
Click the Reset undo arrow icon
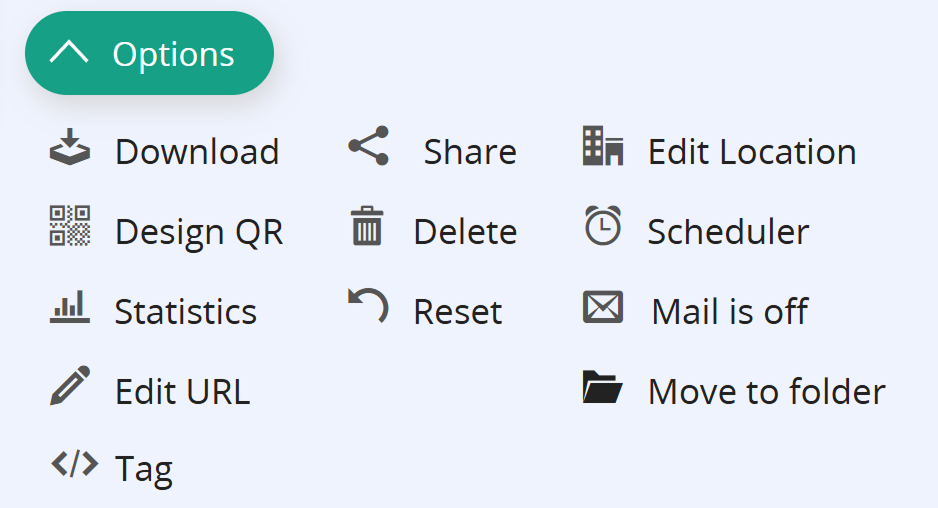point(368,306)
